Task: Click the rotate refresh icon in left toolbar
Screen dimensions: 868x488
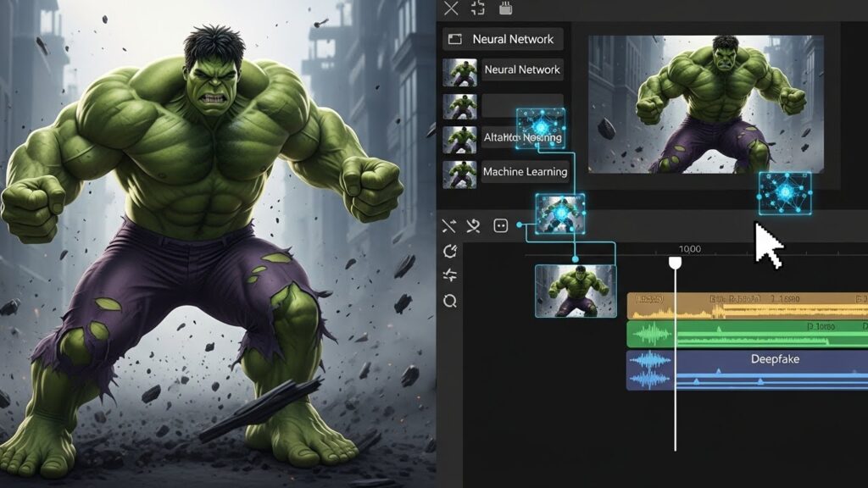Action: coord(449,252)
